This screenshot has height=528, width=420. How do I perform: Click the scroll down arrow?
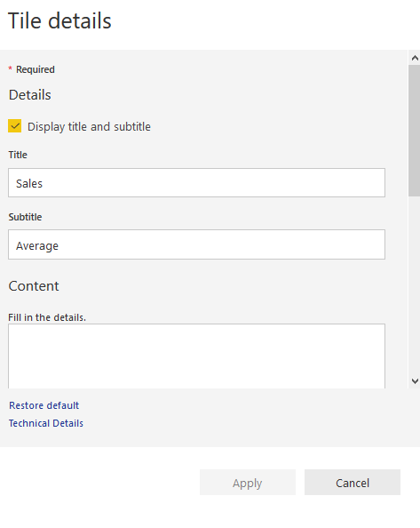(x=415, y=381)
